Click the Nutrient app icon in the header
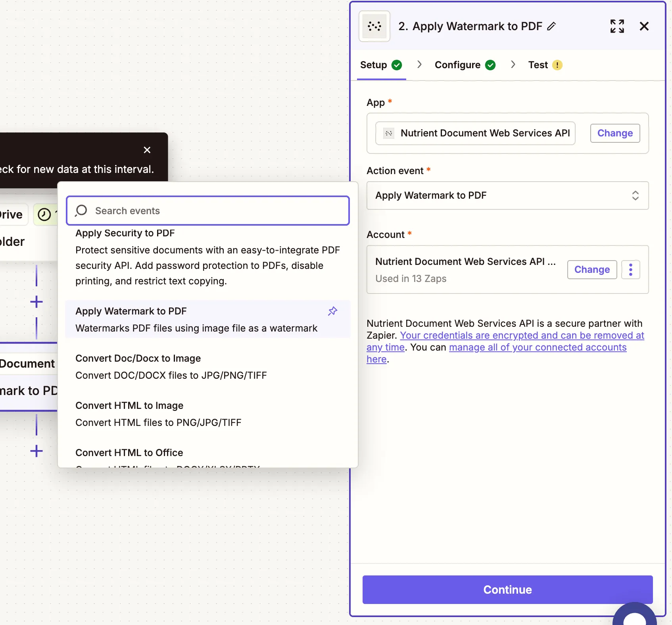The image size is (672, 625). (374, 26)
